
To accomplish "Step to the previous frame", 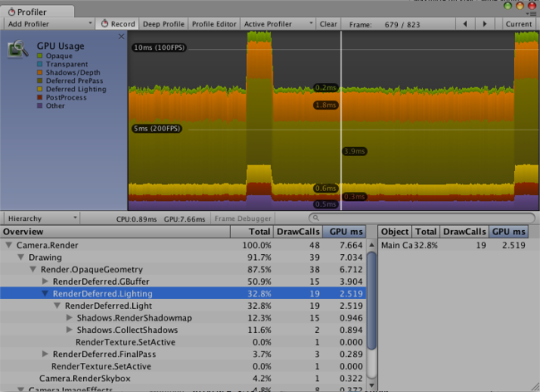I will tap(464, 24).
